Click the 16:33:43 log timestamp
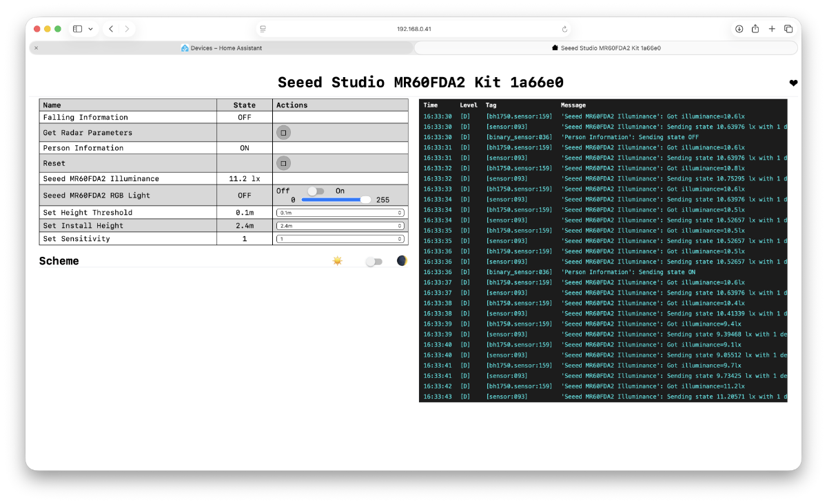This screenshot has width=827, height=504. click(x=438, y=397)
